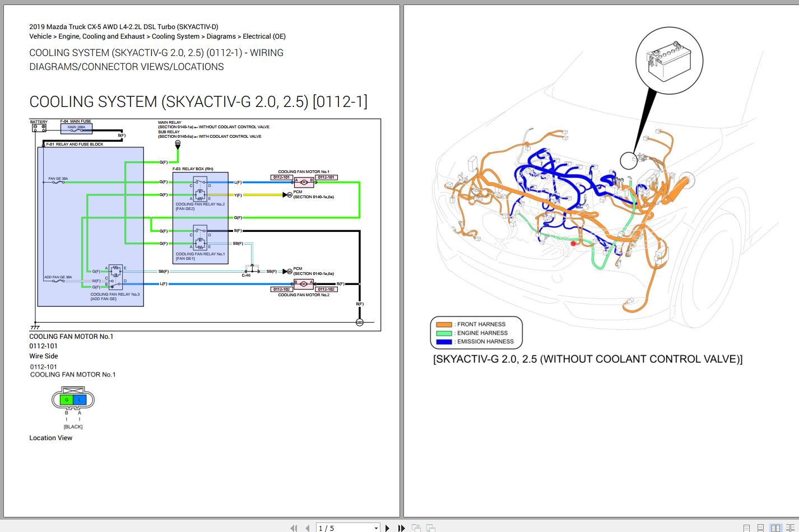
Task: Open the 0112-102 link near Cooling Fan Motor No.2
Action: click(281, 289)
